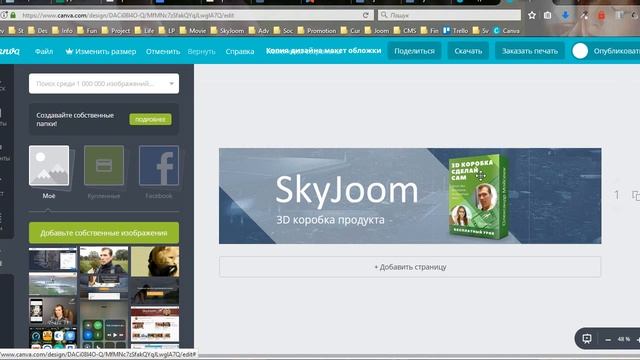640x360 pixels.
Task: Open the Joom bookmarks folder
Action: pos(377,31)
